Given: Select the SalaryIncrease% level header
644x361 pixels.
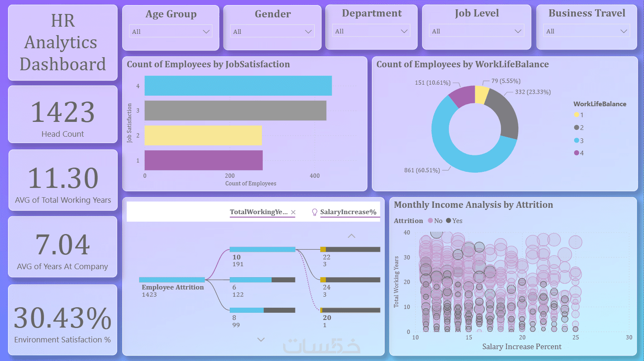Looking at the screenshot, I should (x=348, y=212).
